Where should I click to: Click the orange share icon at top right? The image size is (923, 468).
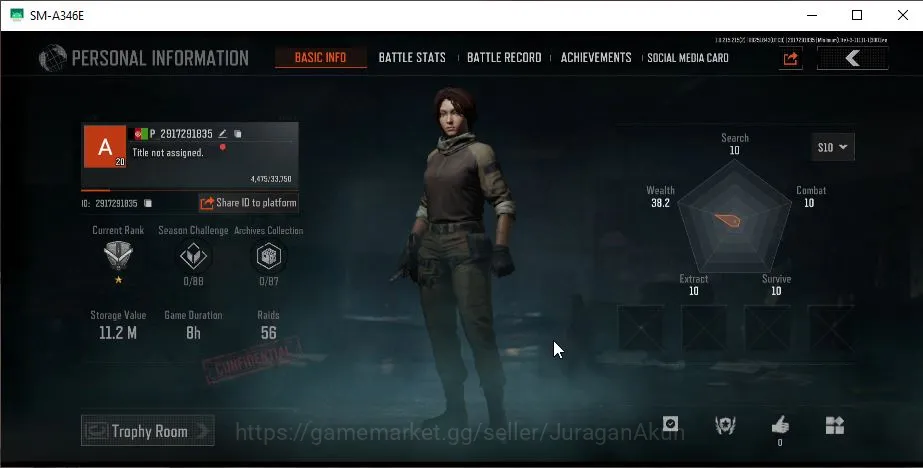pos(791,58)
